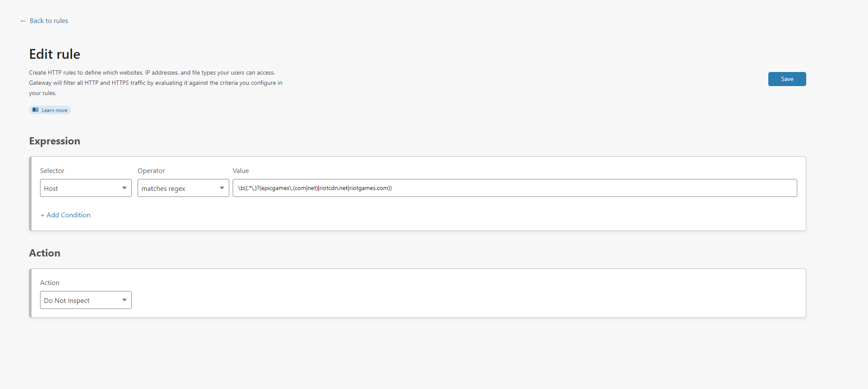Click the chevron on the Host selector

click(124, 188)
